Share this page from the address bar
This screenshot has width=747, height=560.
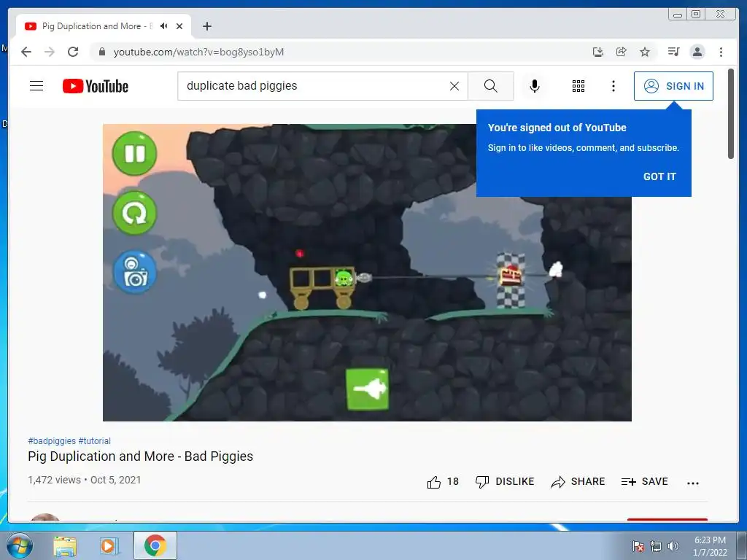[622, 52]
